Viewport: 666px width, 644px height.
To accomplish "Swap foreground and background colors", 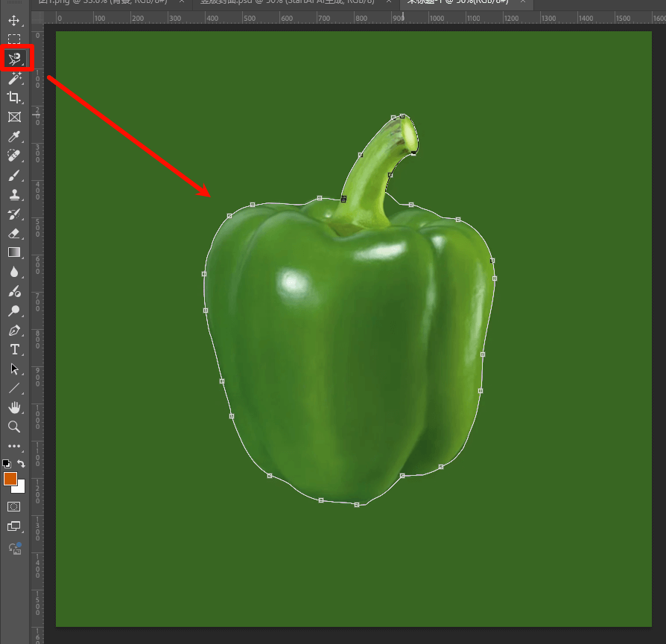I will (22, 463).
